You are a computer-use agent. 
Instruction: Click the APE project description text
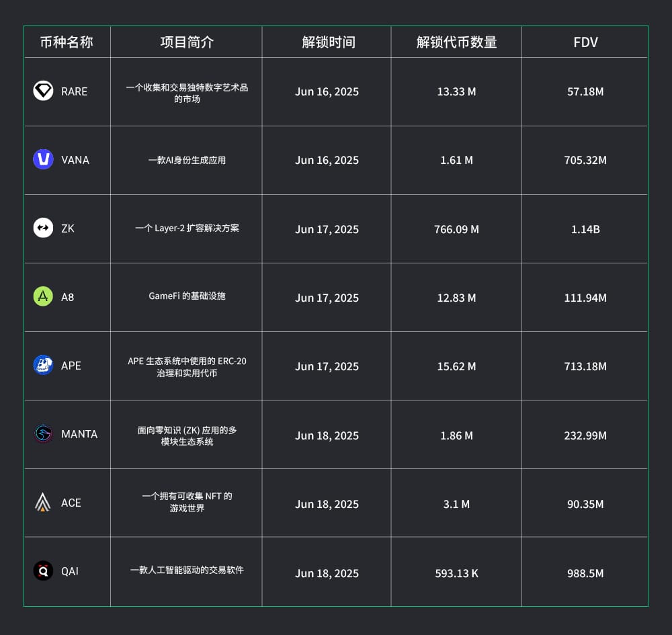click(x=187, y=367)
